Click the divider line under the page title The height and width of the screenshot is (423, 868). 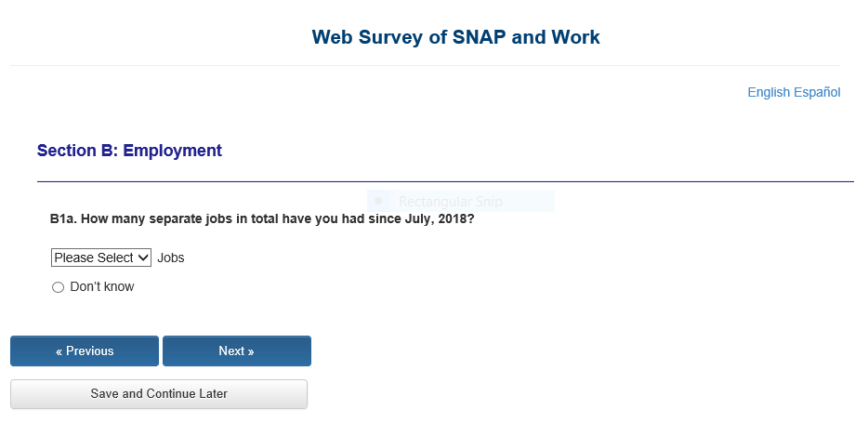click(425, 65)
